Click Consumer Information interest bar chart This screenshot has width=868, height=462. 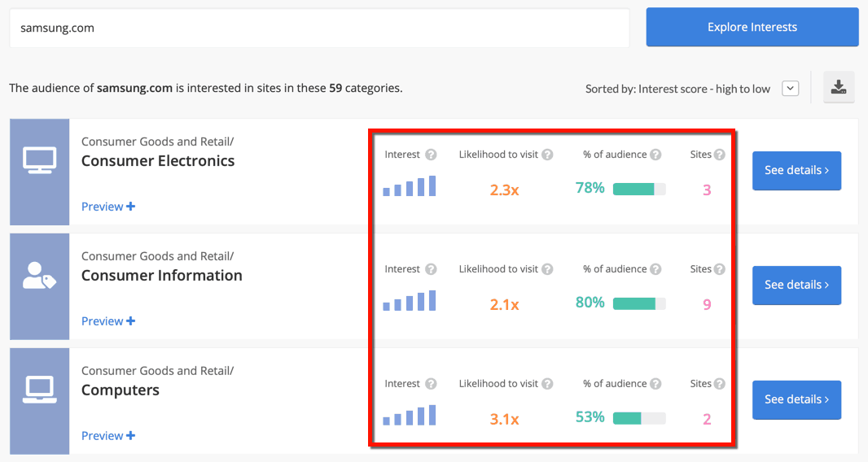(409, 300)
